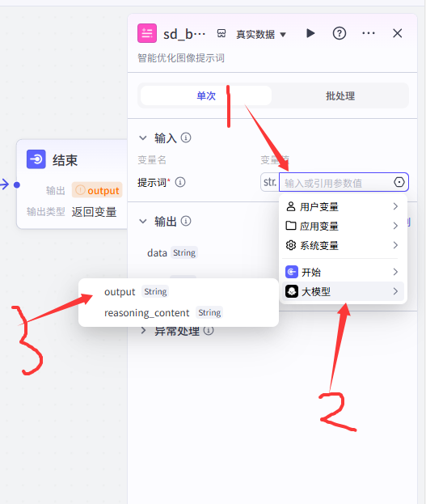Show info tooltip for 提示词
Image resolution: width=426 pixels, height=504 pixels.
click(x=180, y=182)
